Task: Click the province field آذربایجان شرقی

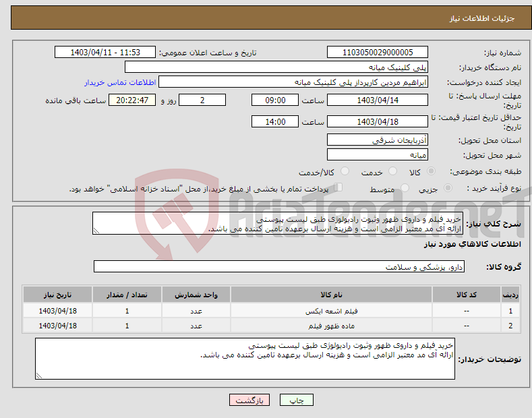Action: (378, 140)
